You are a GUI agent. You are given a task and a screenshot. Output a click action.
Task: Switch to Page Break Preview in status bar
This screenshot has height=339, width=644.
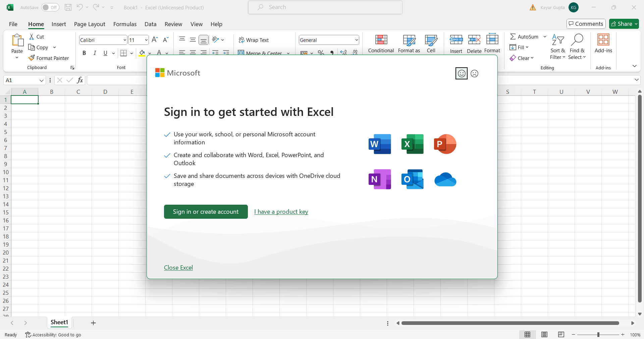click(561, 335)
